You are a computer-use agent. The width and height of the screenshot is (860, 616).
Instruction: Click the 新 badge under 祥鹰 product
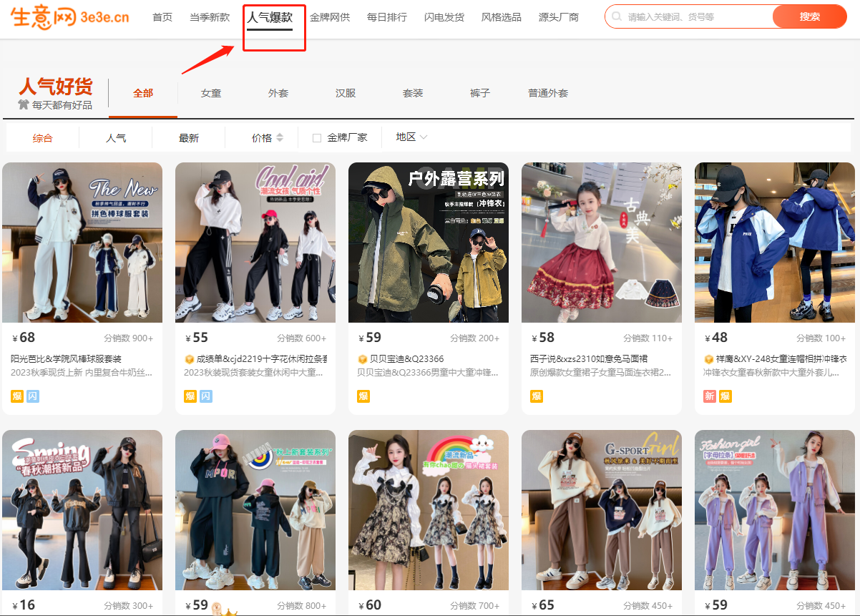tap(709, 396)
